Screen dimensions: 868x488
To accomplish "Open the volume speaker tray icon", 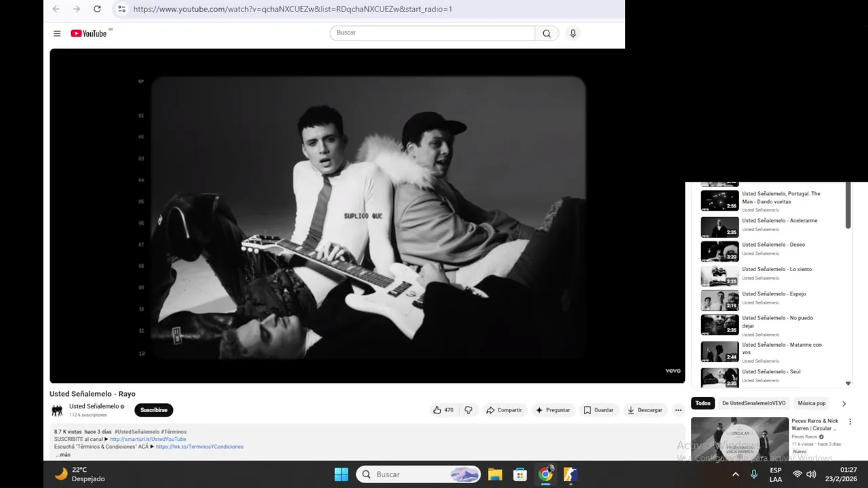I will pyautogui.click(x=811, y=474).
